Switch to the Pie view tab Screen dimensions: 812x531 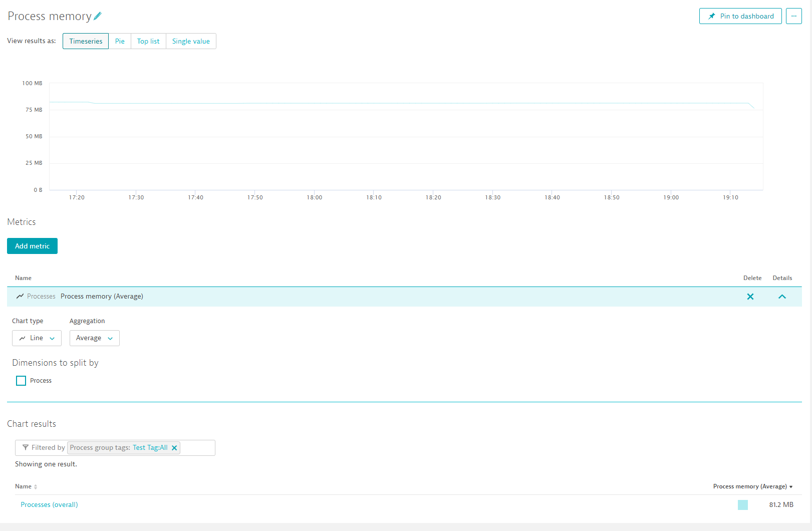point(120,41)
